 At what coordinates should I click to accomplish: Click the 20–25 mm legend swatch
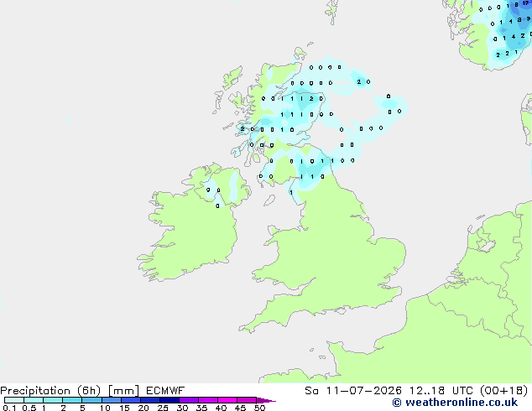[x=150, y=400]
